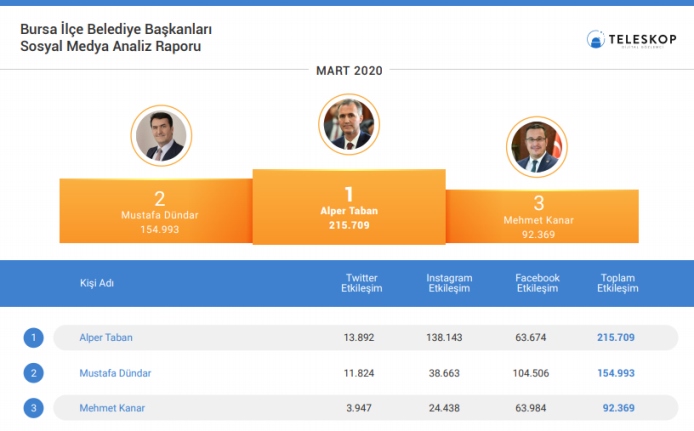Select rank 3 blue circle badge
This screenshot has height=431, width=694.
34,408
